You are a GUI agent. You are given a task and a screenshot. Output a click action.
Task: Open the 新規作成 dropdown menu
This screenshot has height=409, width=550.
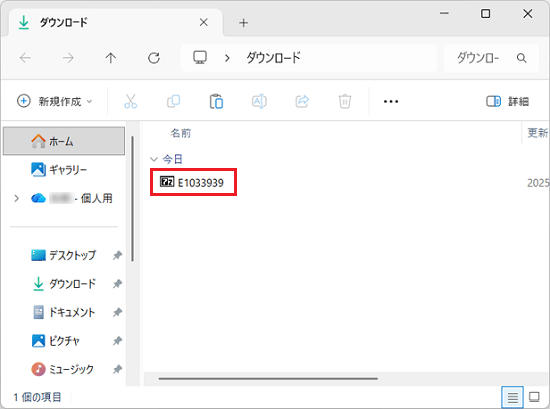coord(55,101)
